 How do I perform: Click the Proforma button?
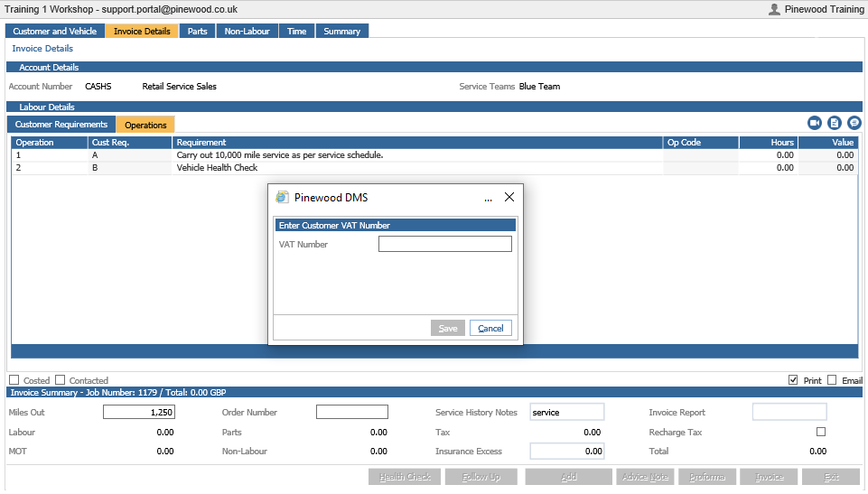(x=707, y=477)
